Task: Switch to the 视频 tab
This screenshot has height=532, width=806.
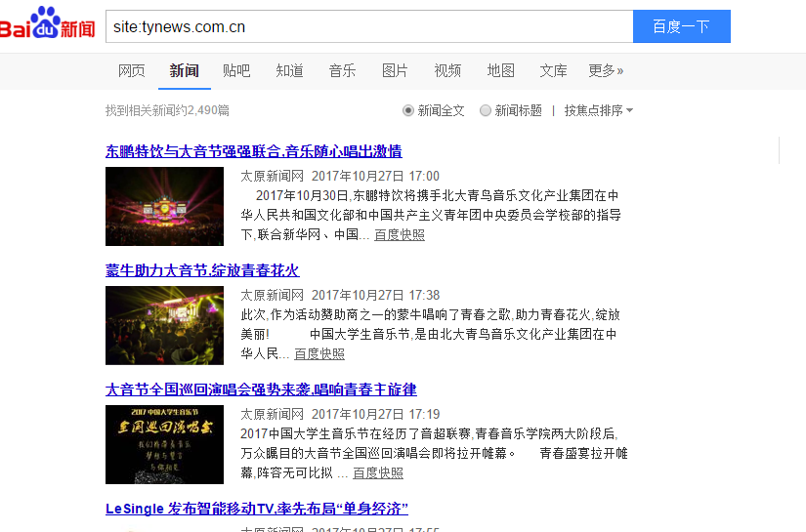Action: pyautogui.click(x=447, y=70)
